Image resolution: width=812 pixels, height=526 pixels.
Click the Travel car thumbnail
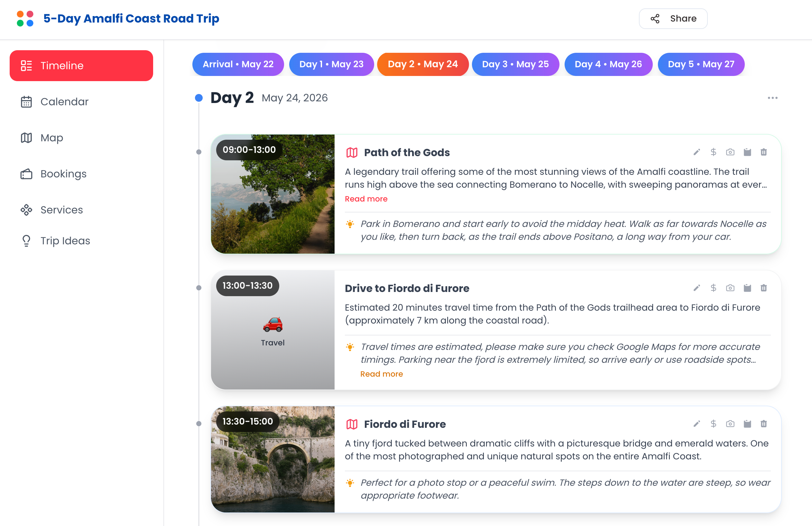[x=272, y=330]
